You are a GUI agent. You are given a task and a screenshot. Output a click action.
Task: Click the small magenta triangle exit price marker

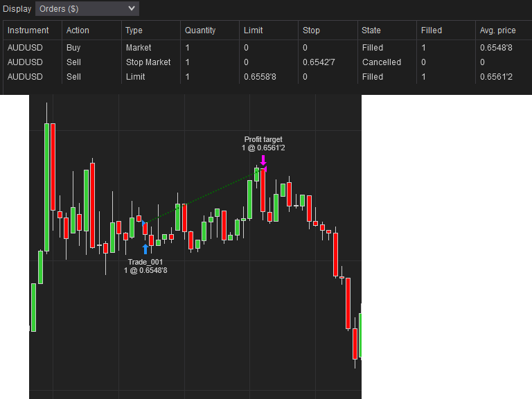coord(265,168)
